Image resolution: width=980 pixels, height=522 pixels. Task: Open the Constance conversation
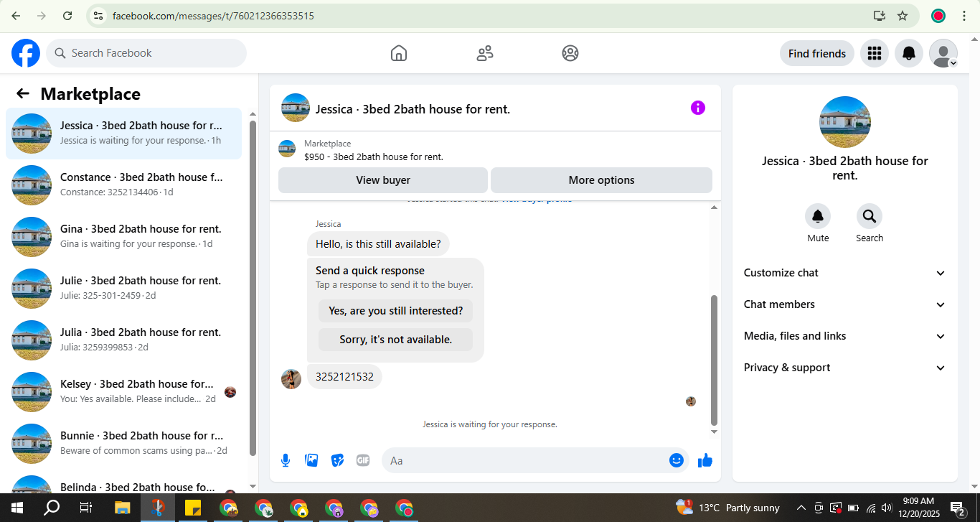123,185
